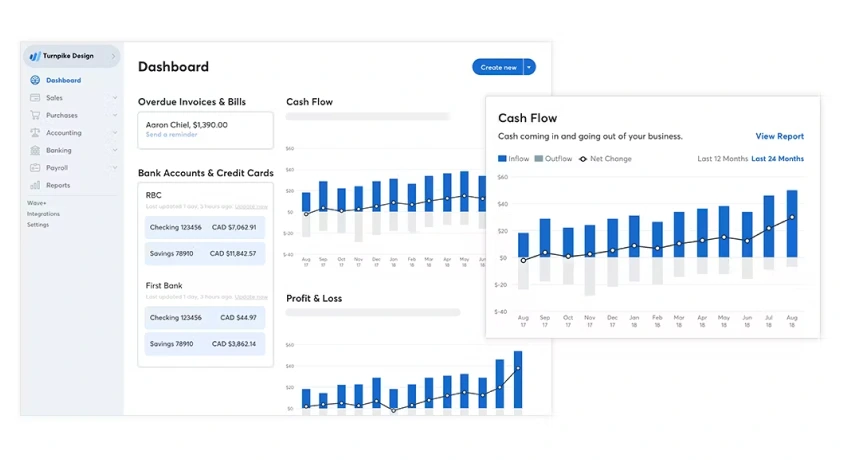Select First Bank Savings 78910 row
This screenshot has width=847, height=460.
click(205, 343)
